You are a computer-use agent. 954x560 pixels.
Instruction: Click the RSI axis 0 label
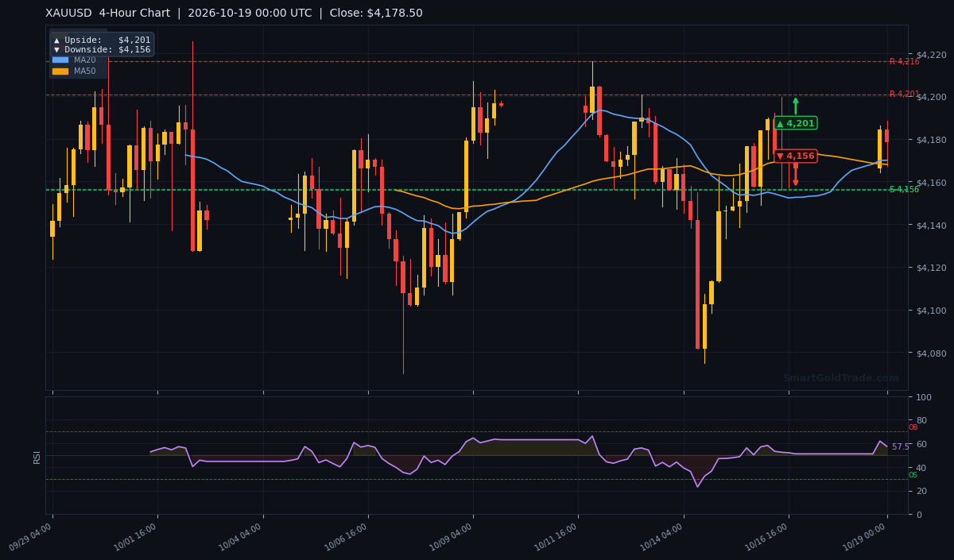click(919, 515)
